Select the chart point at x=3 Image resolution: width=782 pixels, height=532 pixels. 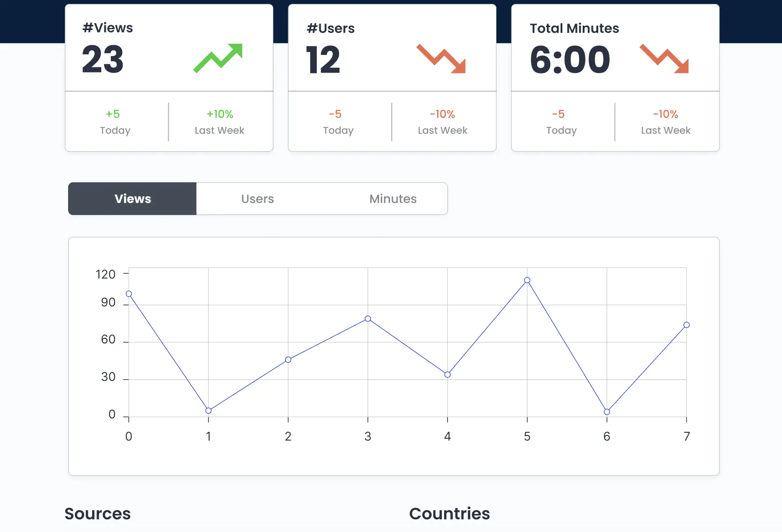pyautogui.click(x=368, y=319)
